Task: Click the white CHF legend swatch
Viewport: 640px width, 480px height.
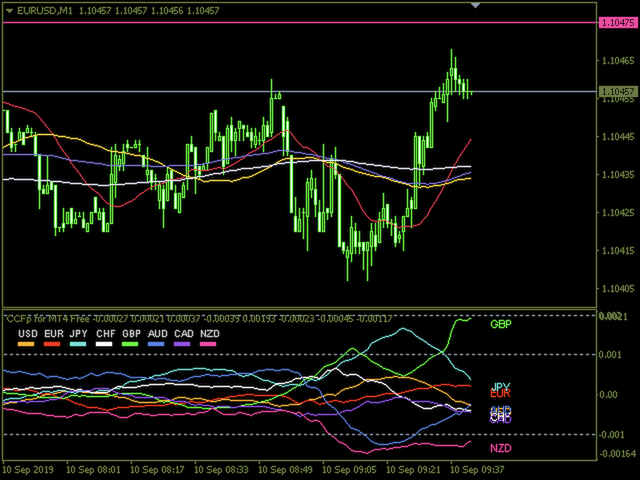Action: (x=105, y=345)
